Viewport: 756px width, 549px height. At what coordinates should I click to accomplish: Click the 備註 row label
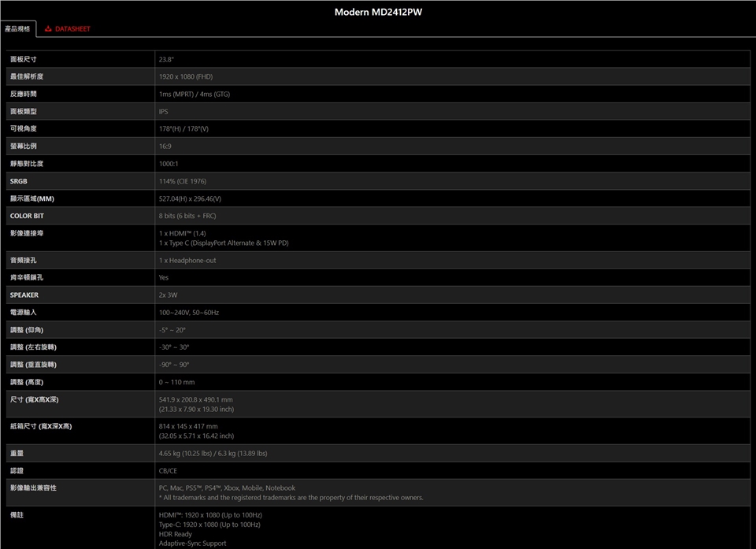[x=17, y=515]
